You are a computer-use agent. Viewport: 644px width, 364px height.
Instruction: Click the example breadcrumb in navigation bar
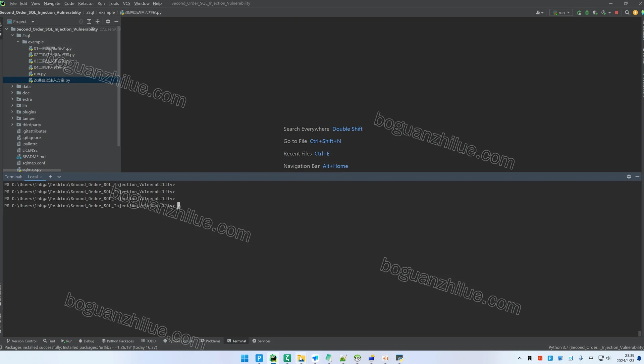107,12
